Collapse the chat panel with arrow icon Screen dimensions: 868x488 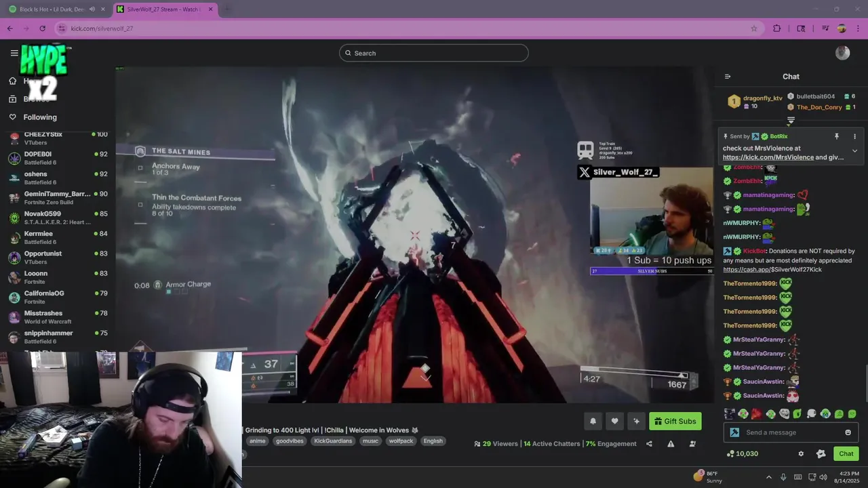pos(728,77)
